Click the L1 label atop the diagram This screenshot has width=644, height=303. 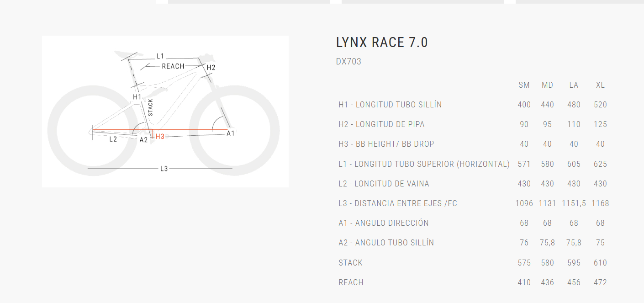pyautogui.click(x=160, y=56)
